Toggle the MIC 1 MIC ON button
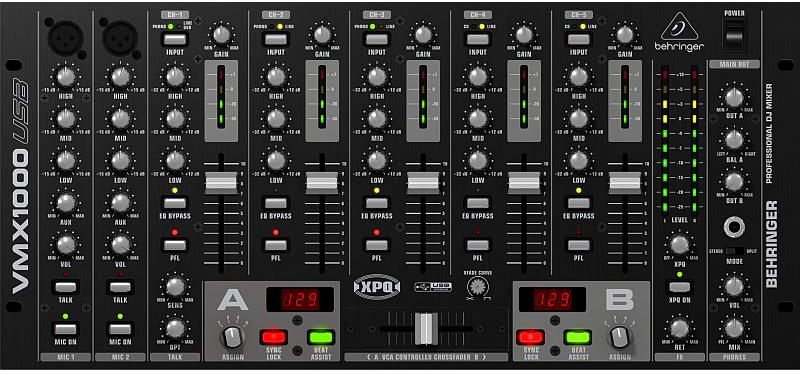This screenshot has width=800, height=375. point(66,329)
